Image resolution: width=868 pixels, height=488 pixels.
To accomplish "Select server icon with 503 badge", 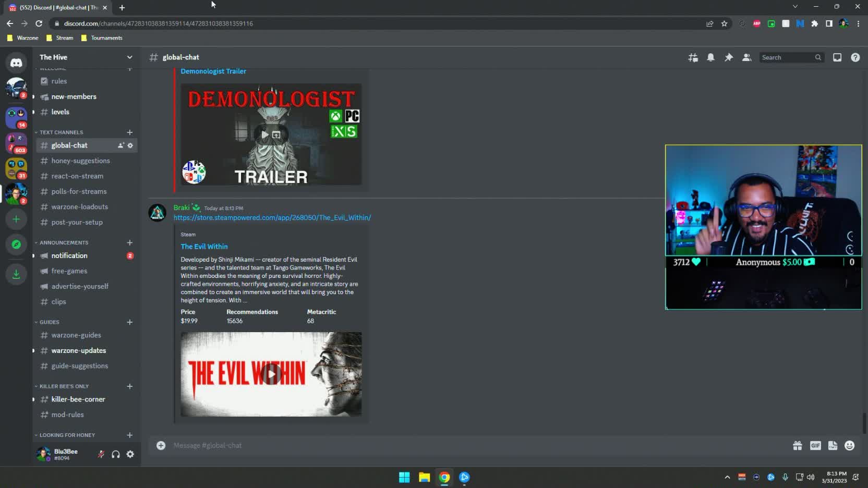I will click(x=16, y=143).
